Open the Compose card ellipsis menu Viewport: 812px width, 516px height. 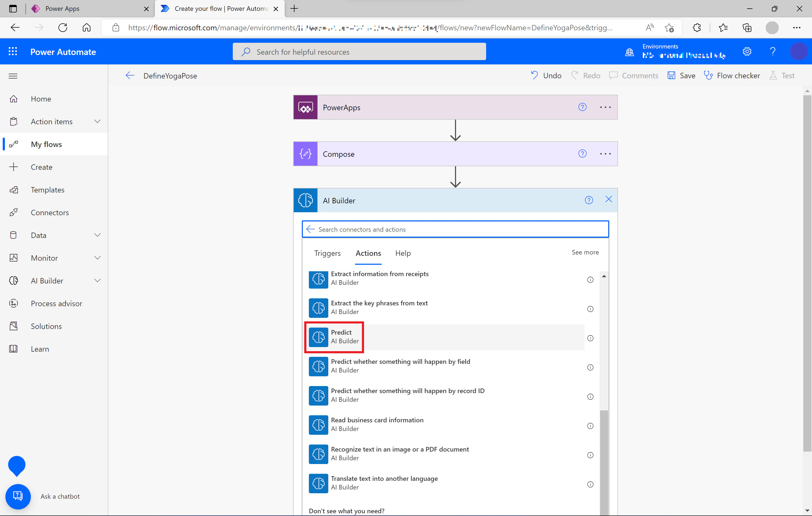605,154
